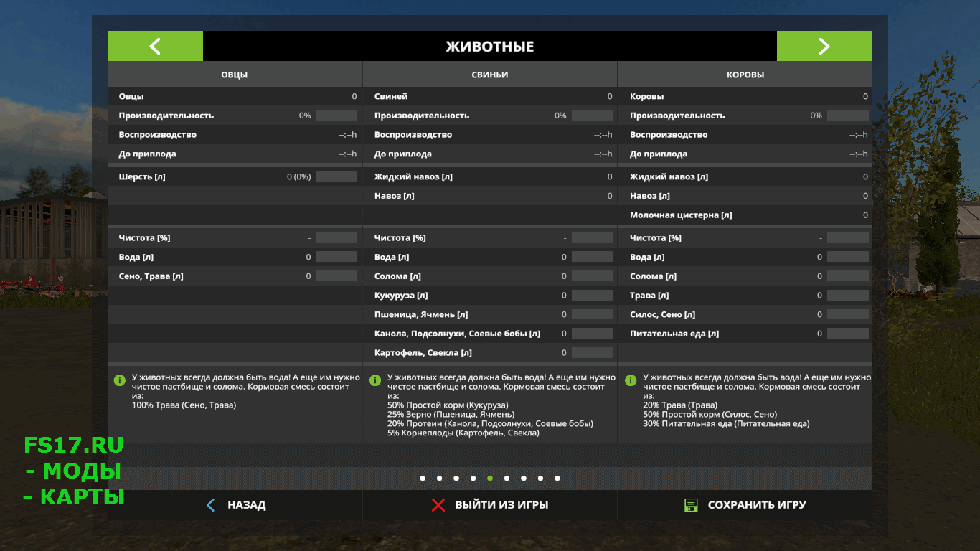Click Молочная цистерна [л] row
The height and width of the screenshot is (551, 980).
(x=745, y=215)
